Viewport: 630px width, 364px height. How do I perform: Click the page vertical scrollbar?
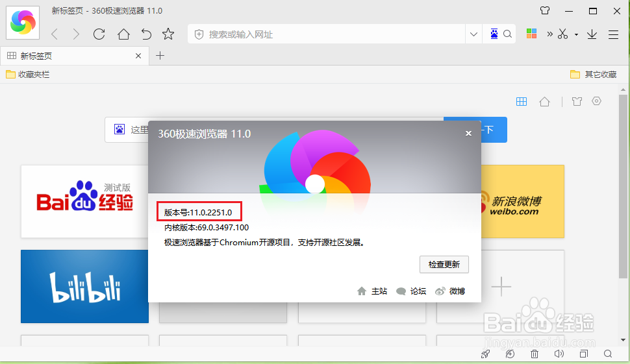click(x=623, y=186)
